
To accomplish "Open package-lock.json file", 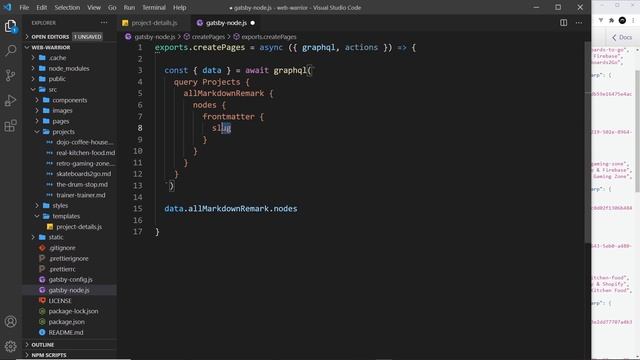I will click(69, 311).
